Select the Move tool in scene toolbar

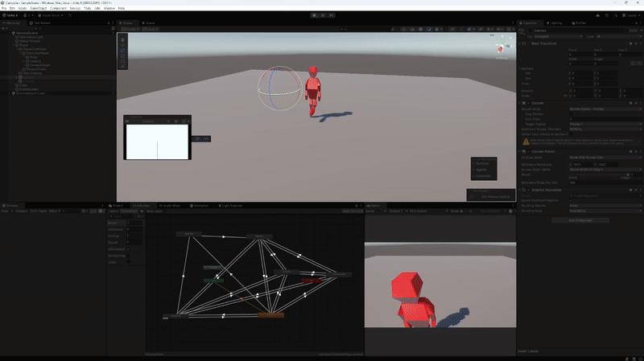point(122,45)
